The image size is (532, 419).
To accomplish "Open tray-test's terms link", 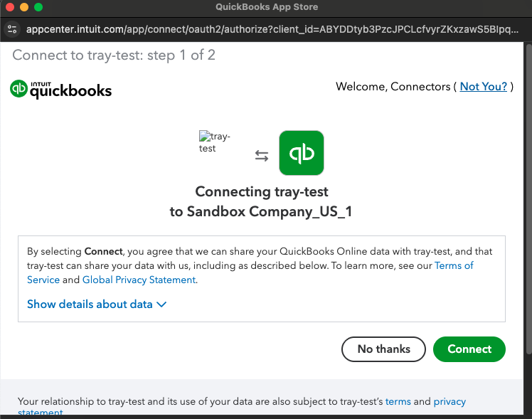I will coord(398,401).
